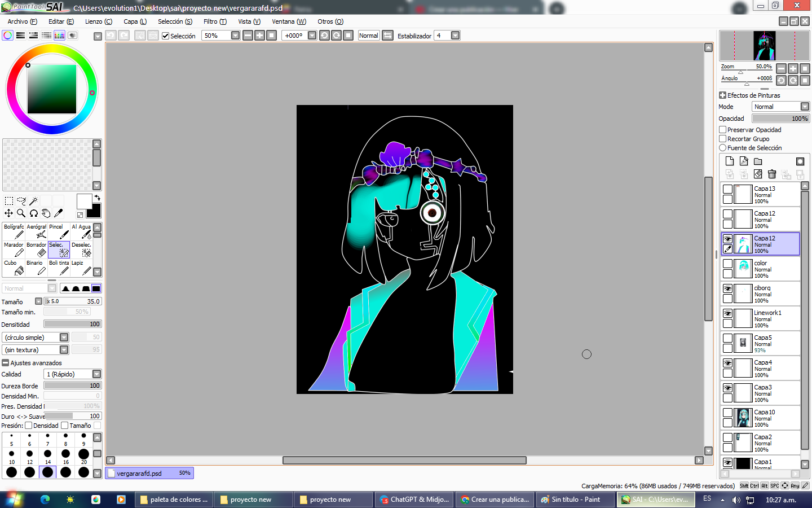This screenshot has width=812, height=508.
Task: Choose the Al Agua watercolor brush
Action: [x=81, y=231]
